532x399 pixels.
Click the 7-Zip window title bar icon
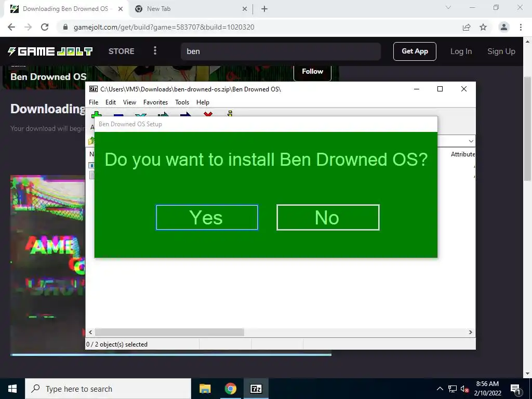pyautogui.click(x=94, y=89)
